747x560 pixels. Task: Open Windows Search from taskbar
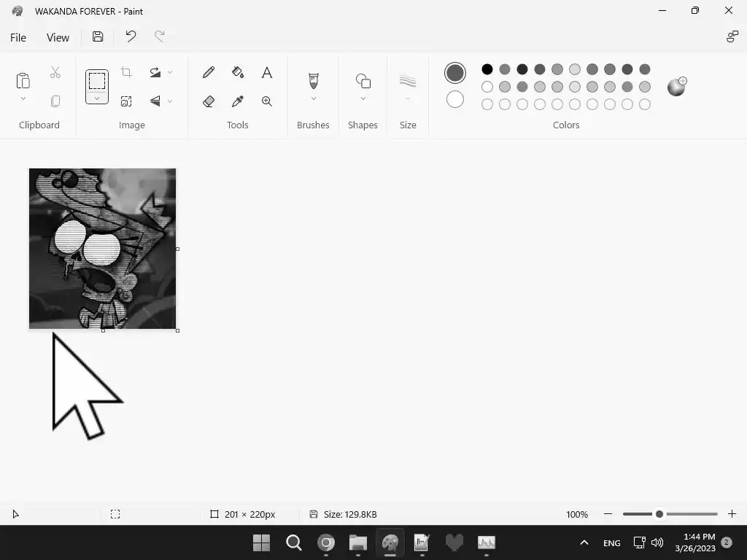click(x=293, y=542)
